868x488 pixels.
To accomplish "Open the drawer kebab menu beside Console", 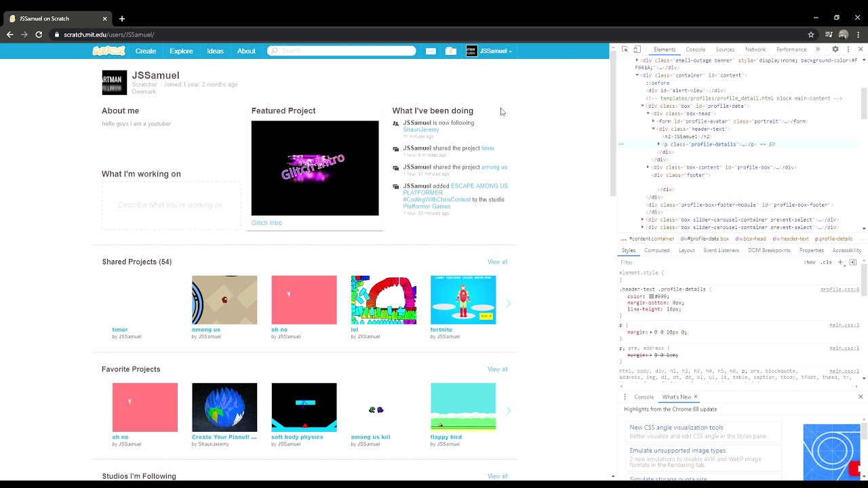I will pyautogui.click(x=625, y=397).
